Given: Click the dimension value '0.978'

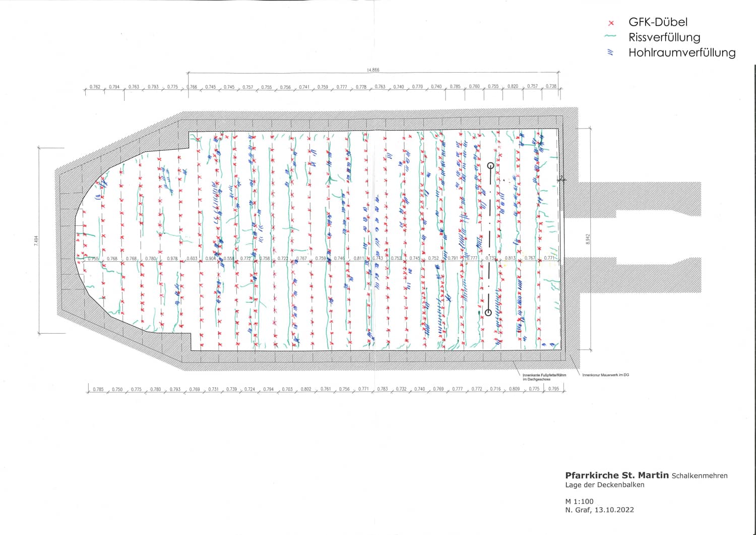Looking at the screenshot, I should tap(172, 259).
